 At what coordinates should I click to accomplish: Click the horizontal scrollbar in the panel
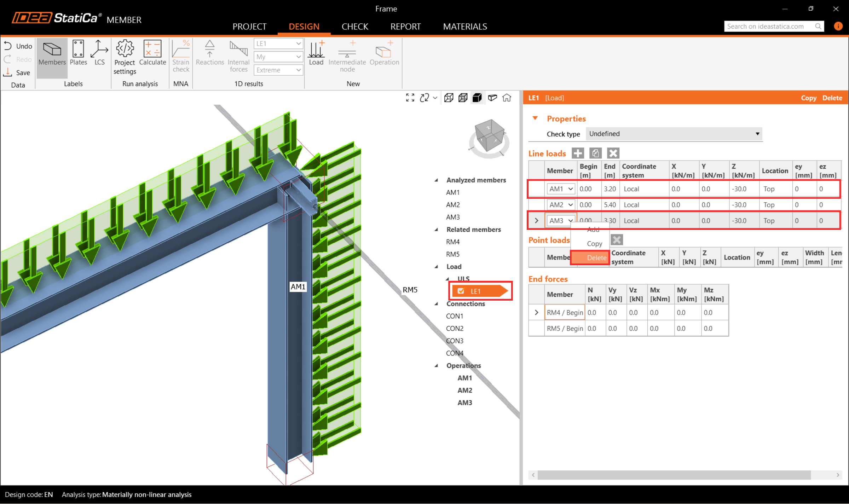click(x=674, y=475)
